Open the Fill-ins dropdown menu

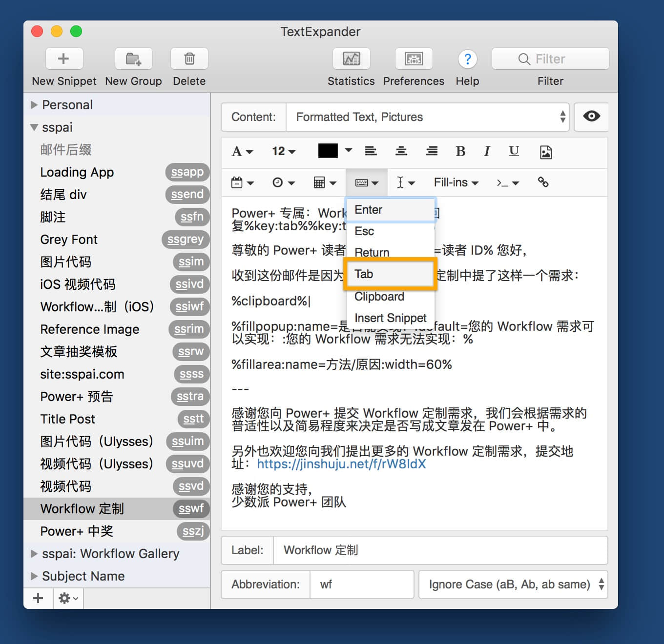[456, 182]
